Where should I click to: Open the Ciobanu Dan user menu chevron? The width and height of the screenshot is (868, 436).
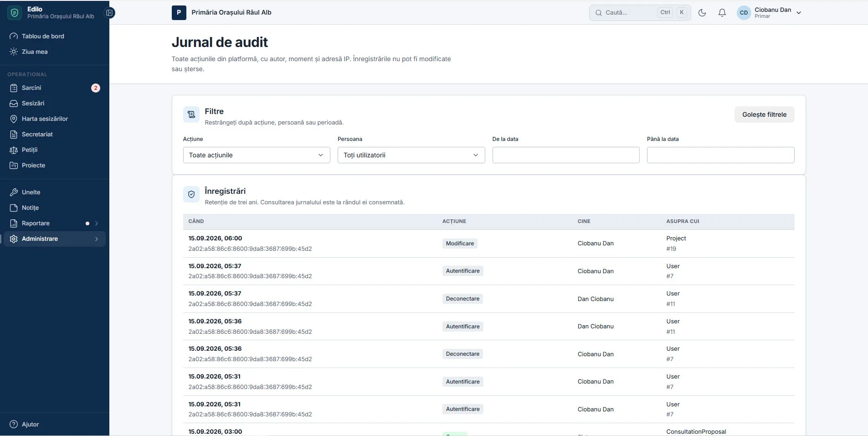point(799,13)
